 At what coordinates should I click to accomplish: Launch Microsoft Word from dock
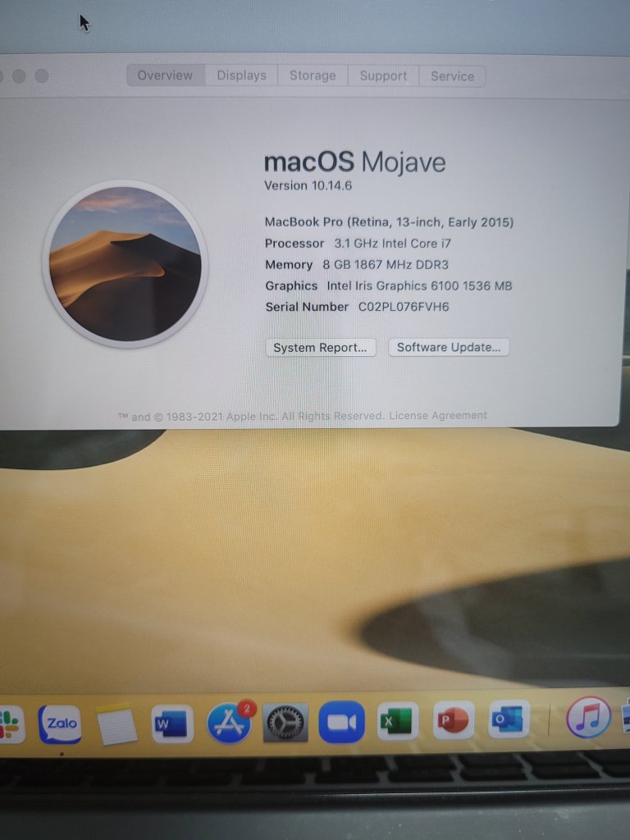click(x=172, y=724)
